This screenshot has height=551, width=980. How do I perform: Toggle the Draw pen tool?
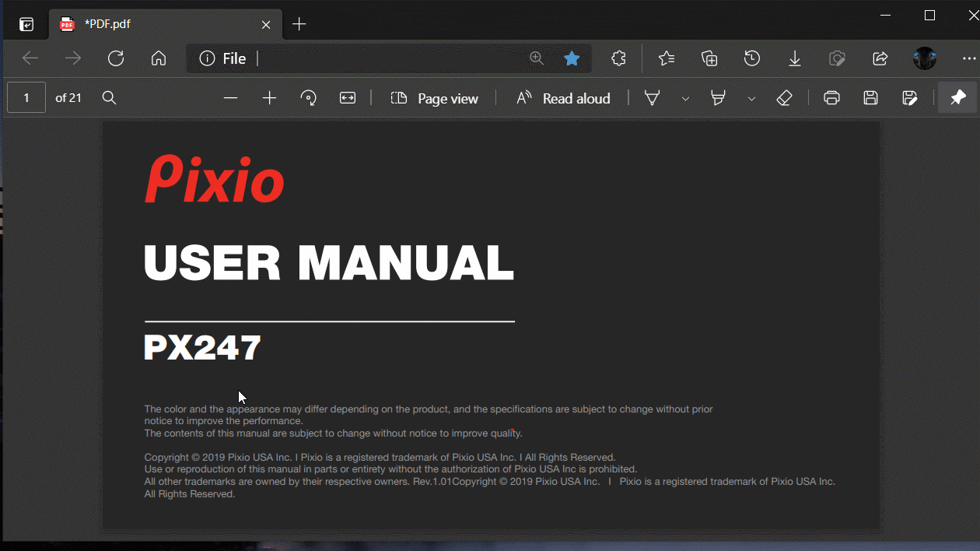[653, 98]
